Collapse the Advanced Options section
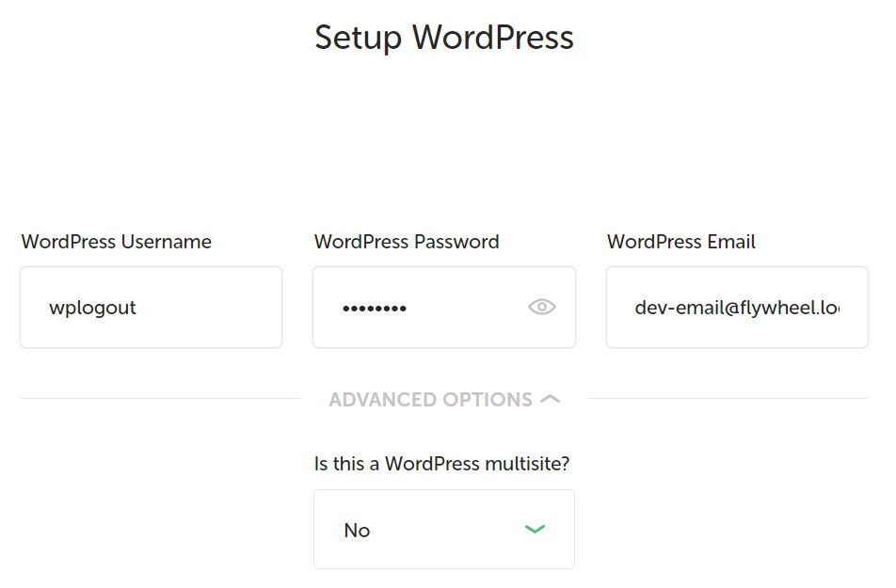Image resolution: width=896 pixels, height=588 pixels. click(x=444, y=400)
